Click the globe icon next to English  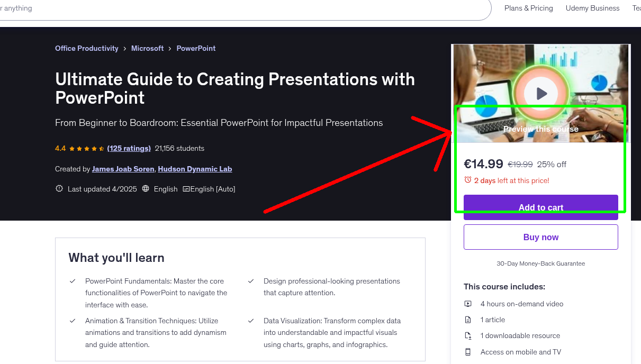tap(146, 188)
